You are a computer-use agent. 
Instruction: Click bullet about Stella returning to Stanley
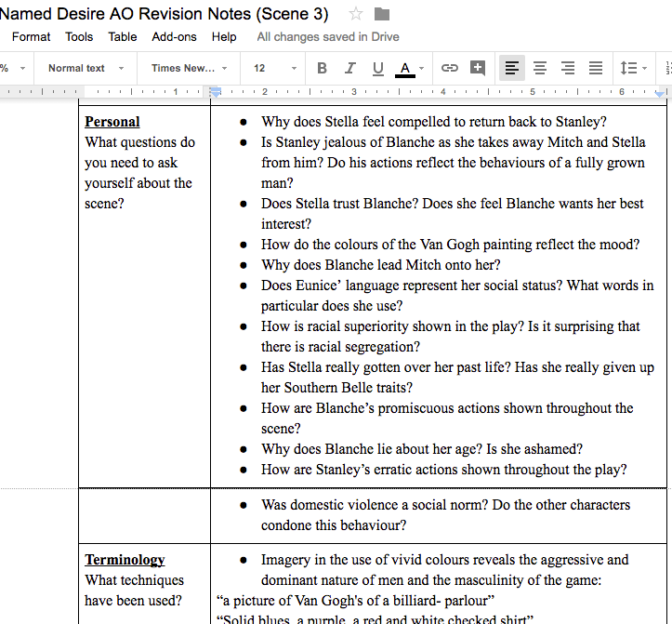(434, 122)
